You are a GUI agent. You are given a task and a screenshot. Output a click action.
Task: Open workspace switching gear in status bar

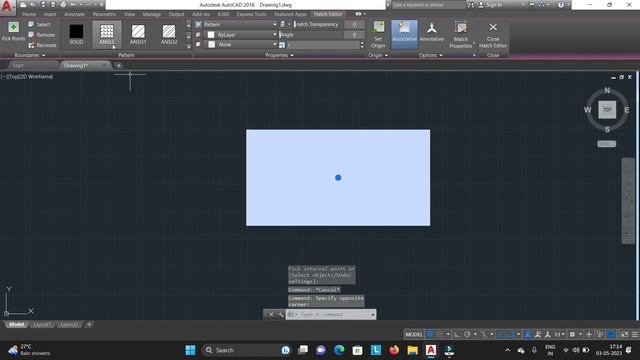click(x=572, y=334)
